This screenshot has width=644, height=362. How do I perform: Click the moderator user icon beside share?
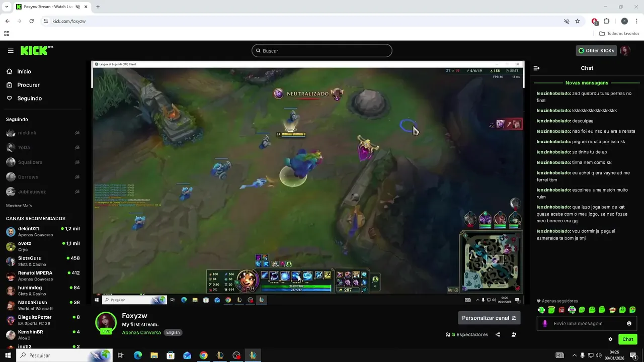514,334
